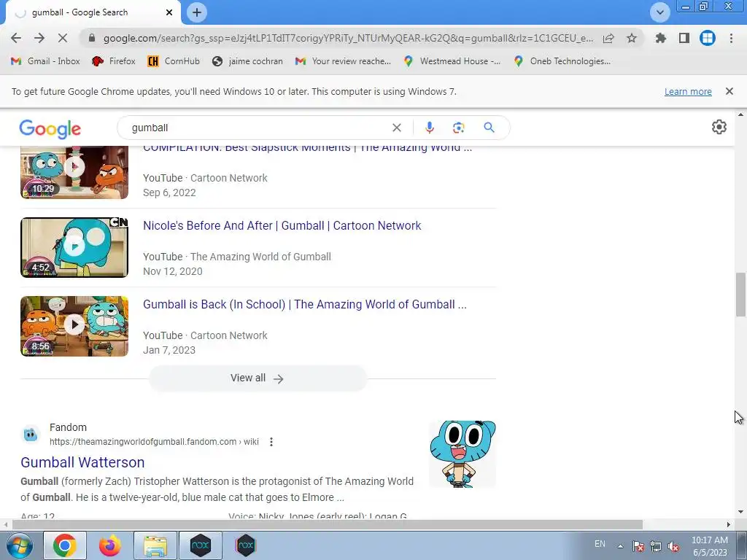This screenshot has width=747, height=560.
Task: Open the Fandom result favicon
Action: [x=31, y=435]
